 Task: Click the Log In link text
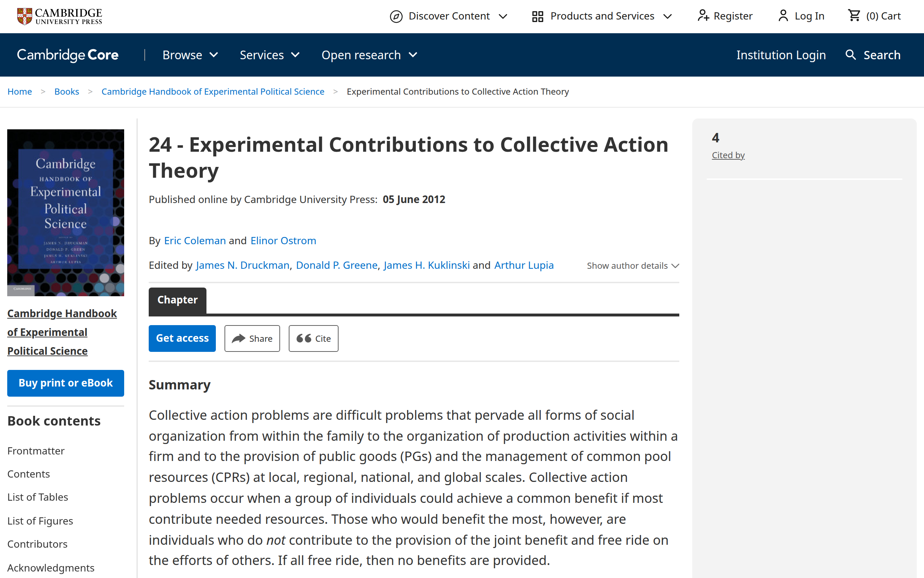tap(810, 16)
